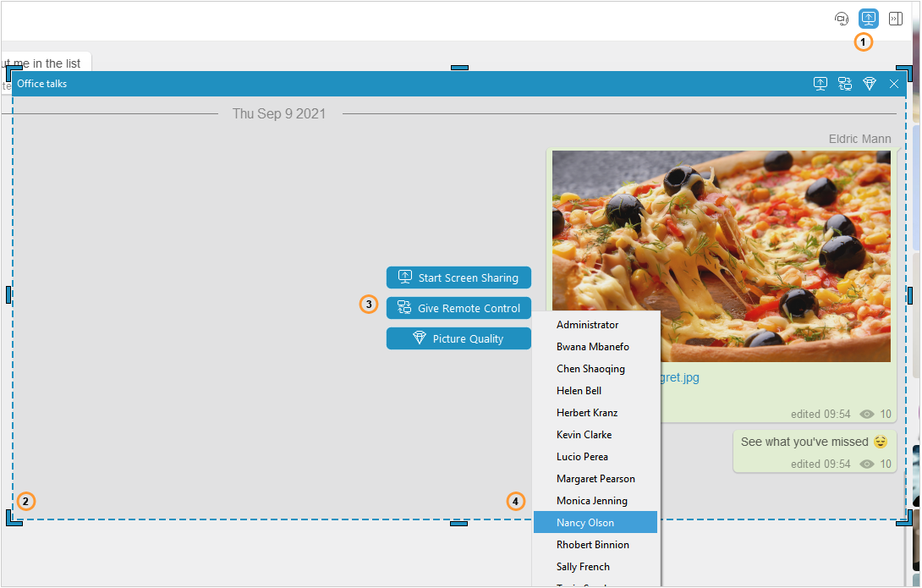Click remote control icon in Office talks bar
Screen dimensions: 922x588
click(844, 84)
